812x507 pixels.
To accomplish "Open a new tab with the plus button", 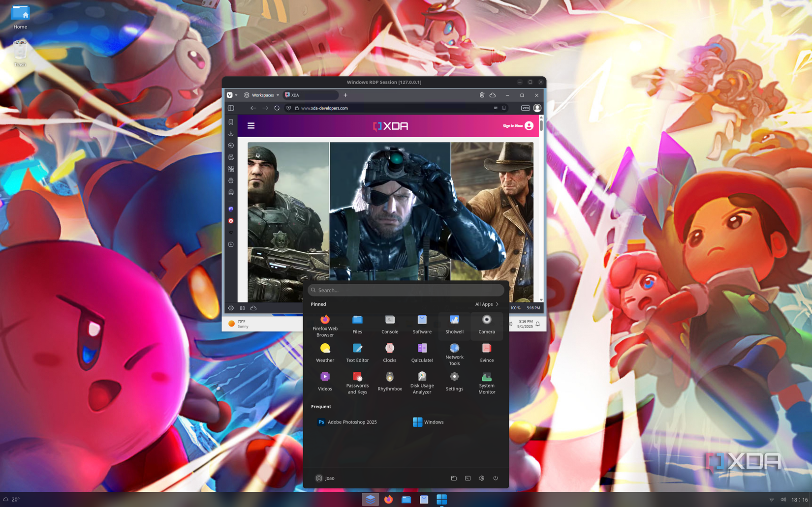I will pyautogui.click(x=345, y=95).
